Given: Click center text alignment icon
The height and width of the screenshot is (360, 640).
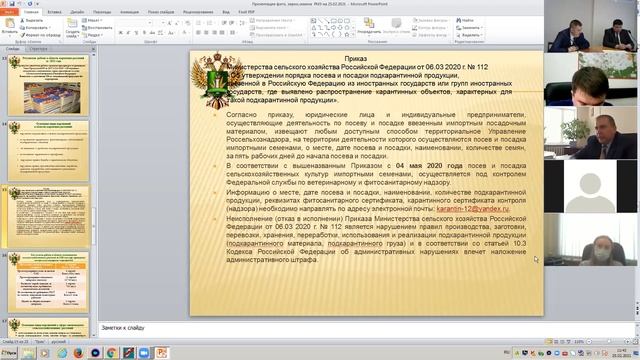Looking at the screenshot, I should pos(207,33).
